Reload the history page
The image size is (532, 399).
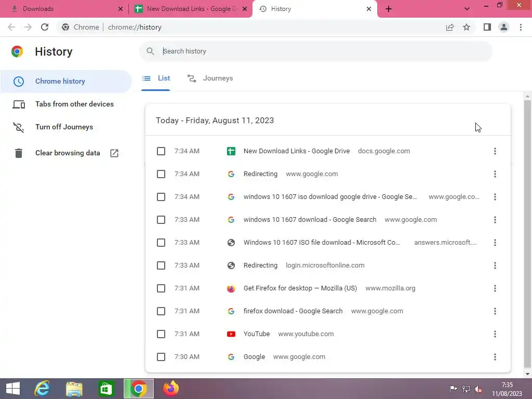[x=45, y=27]
